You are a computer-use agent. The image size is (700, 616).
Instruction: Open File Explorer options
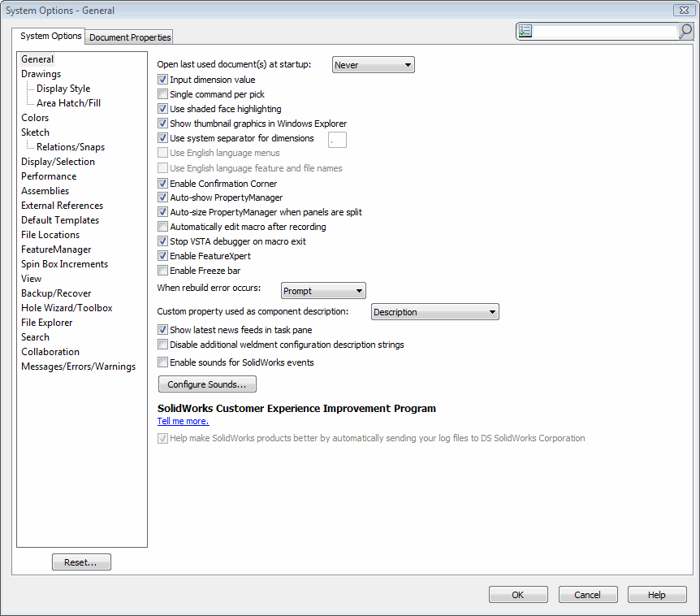click(x=47, y=323)
